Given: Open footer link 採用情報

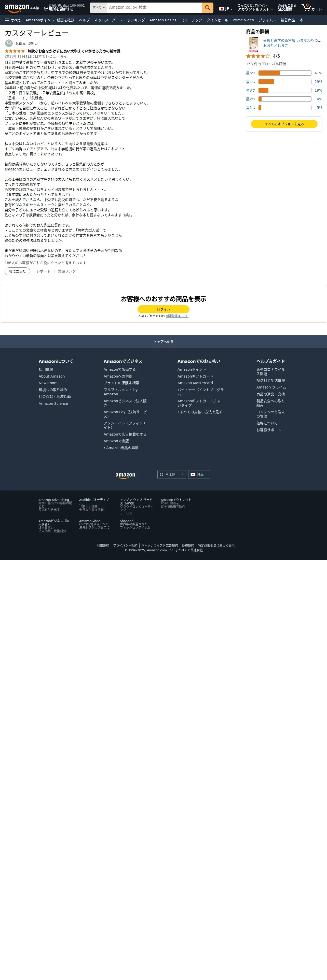Looking at the screenshot, I should point(46,369).
